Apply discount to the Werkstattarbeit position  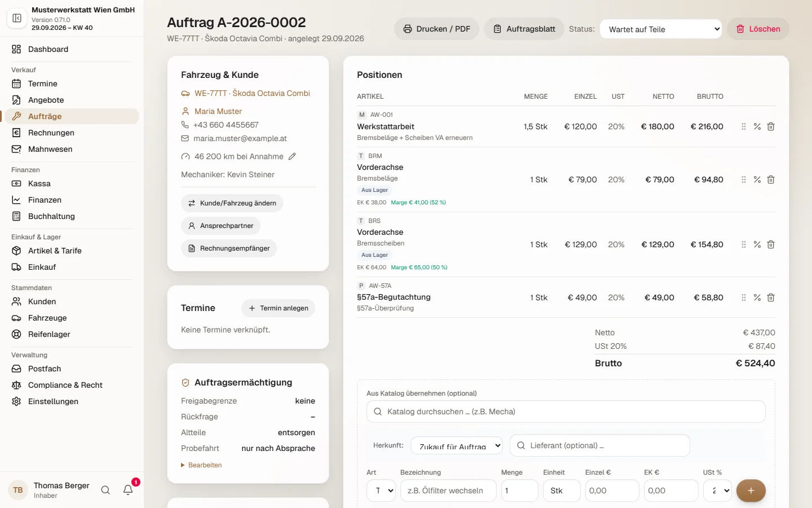click(x=757, y=126)
